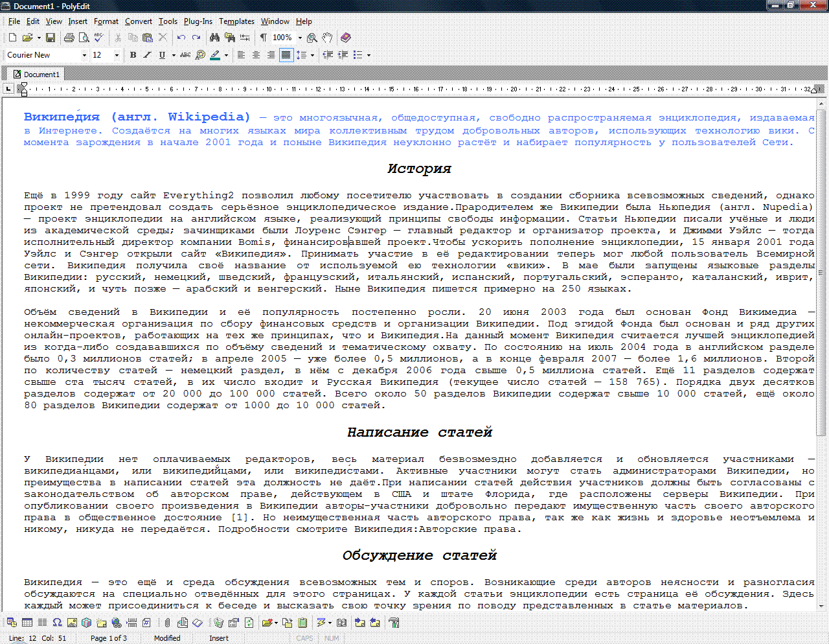
Task: Open Print Preview from the toolbar
Action: click(x=84, y=38)
